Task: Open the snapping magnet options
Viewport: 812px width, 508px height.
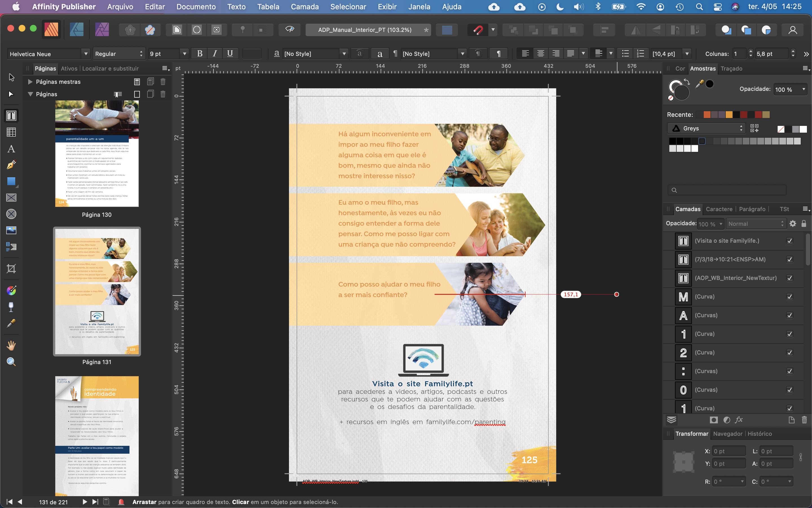Action: pos(493,30)
